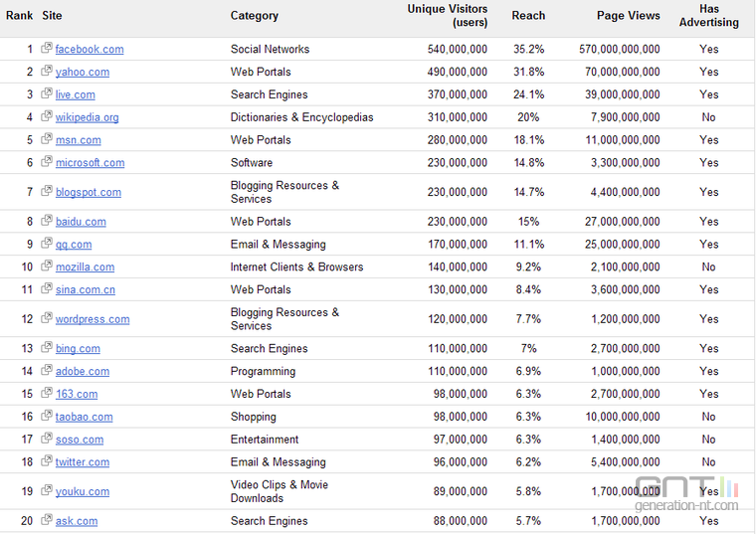The height and width of the screenshot is (534, 756).
Task: Click the external-link icon beside qq.com
Action: [x=47, y=243]
